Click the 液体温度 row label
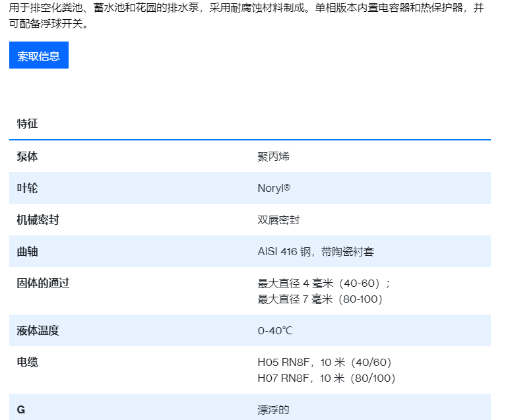Image resolution: width=510 pixels, height=420 pixels. (38, 330)
